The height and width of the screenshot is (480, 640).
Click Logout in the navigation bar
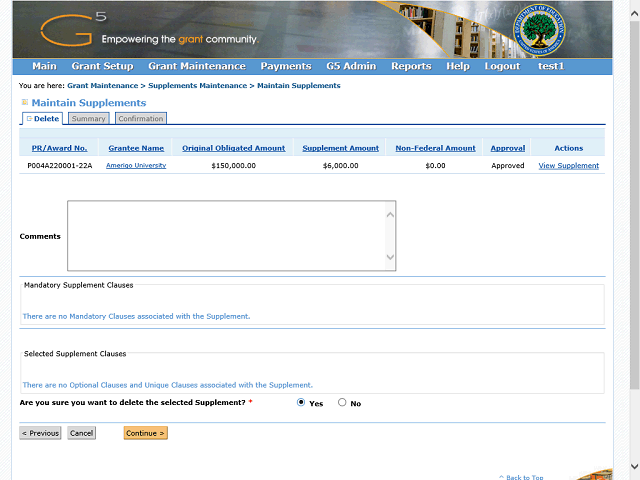(502, 66)
